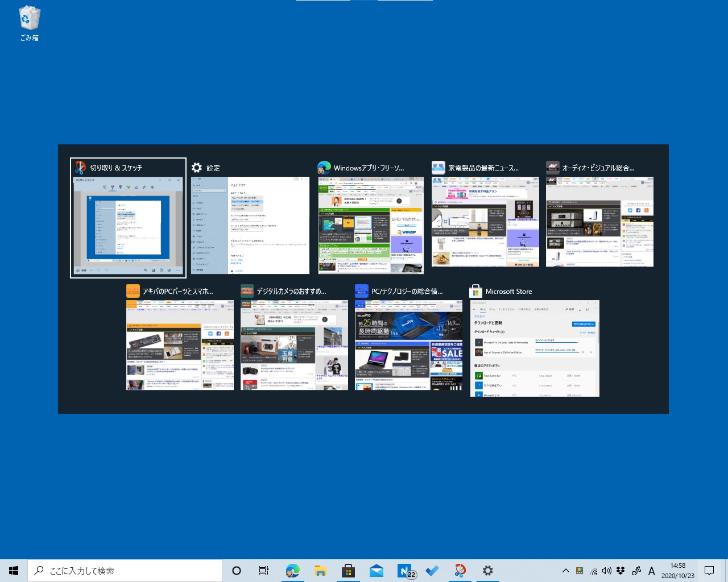Switch to the 切り取り & スケッチ window
This screenshot has height=582, width=728.
pos(128,218)
